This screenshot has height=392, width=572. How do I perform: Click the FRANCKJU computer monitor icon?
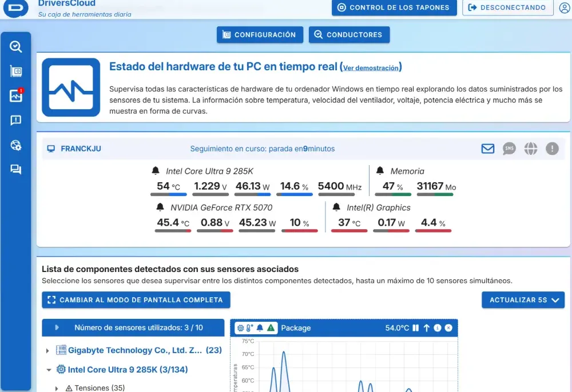(x=51, y=149)
